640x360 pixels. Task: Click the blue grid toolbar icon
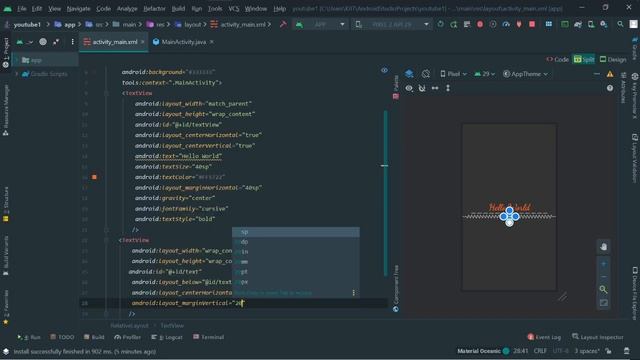pos(549,24)
